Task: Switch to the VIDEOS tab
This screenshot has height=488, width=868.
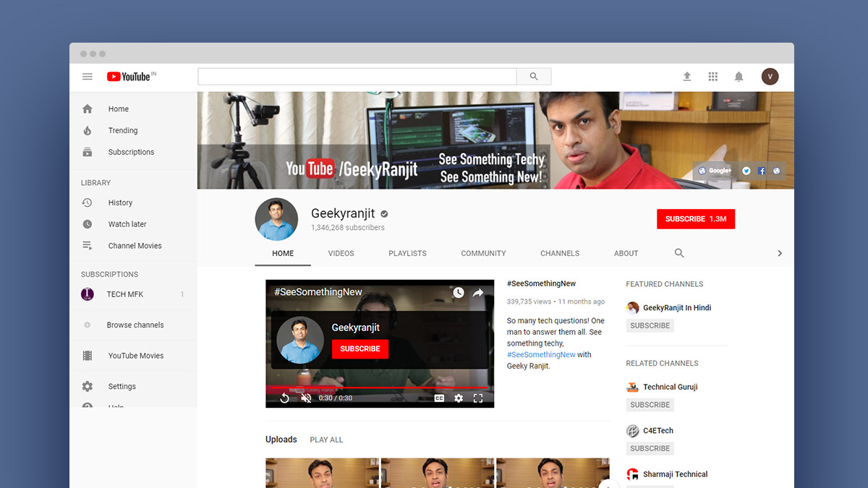Action: 341,253
